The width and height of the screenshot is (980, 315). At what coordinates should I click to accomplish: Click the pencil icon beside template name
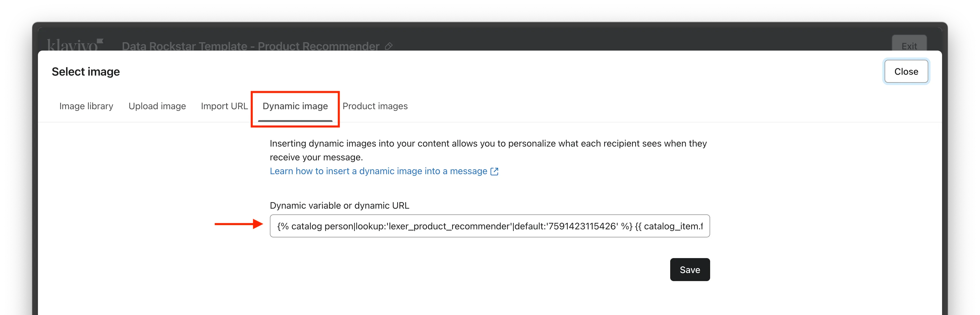[x=389, y=46]
